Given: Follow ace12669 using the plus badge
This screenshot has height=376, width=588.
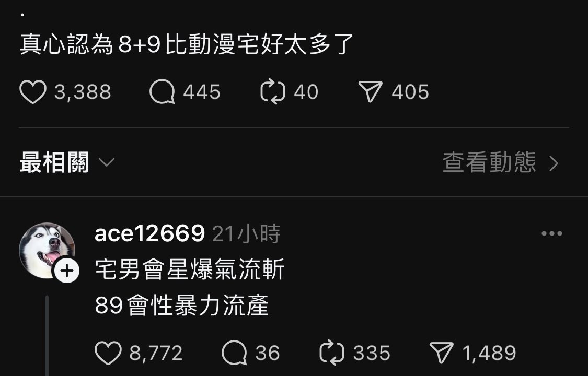Looking at the screenshot, I should (x=67, y=271).
